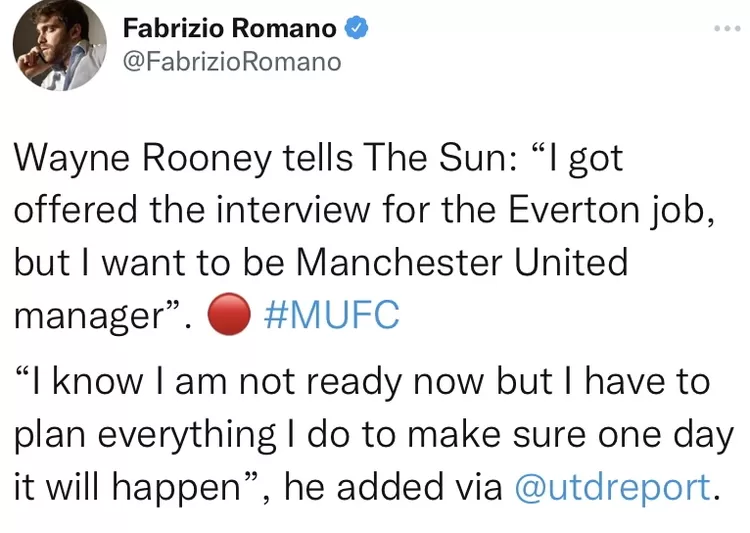
Task: Click the blue verified badge
Action: [356, 29]
